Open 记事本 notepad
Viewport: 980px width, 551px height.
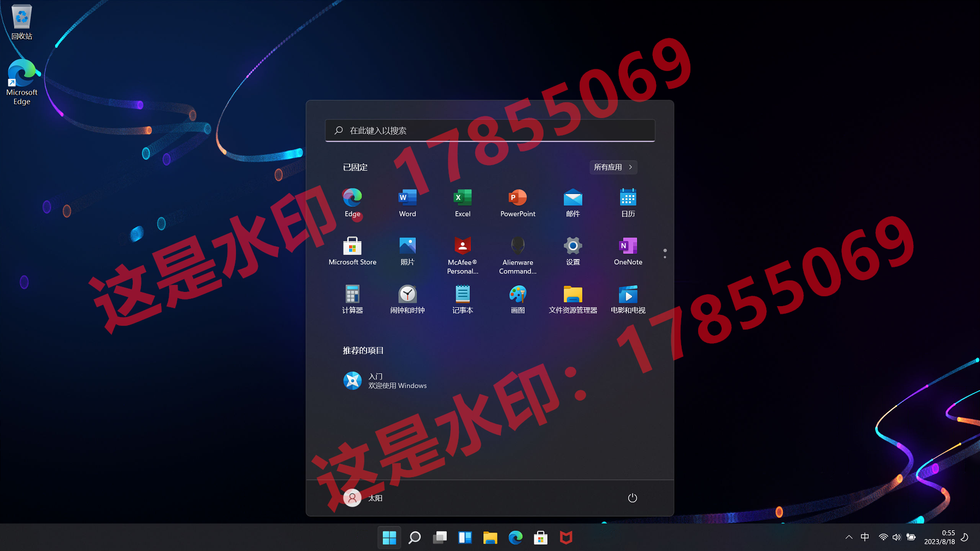[463, 300]
